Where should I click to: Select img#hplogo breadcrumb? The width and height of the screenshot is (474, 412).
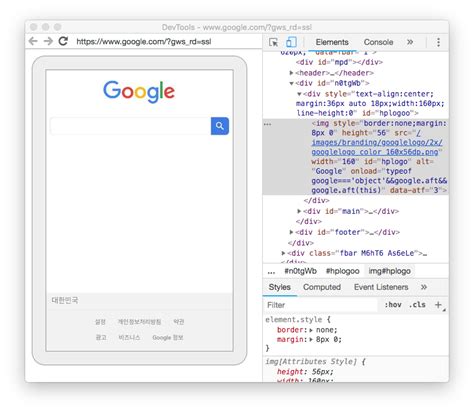(389, 271)
